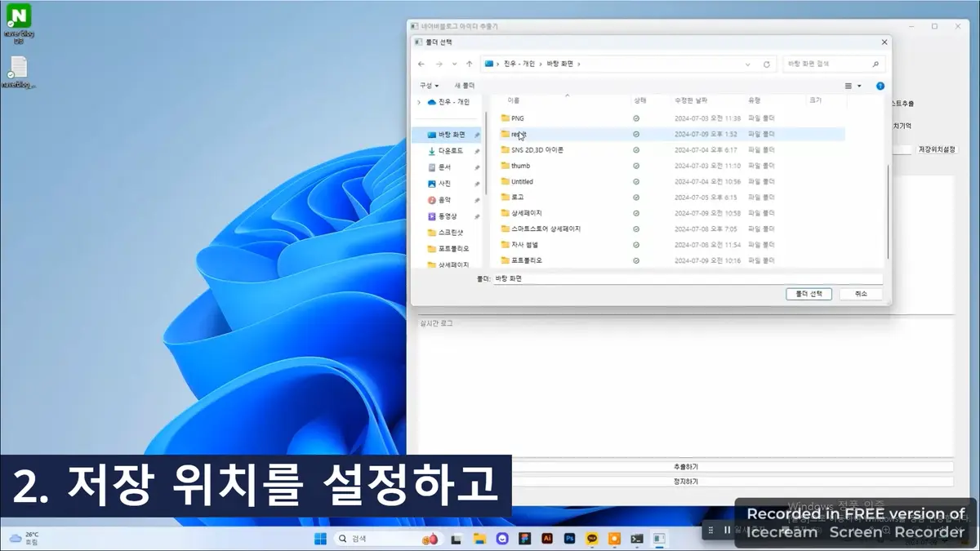980x551 pixels.
Task: Expand the address bar history dropdown
Action: pyautogui.click(x=748, y=64)
